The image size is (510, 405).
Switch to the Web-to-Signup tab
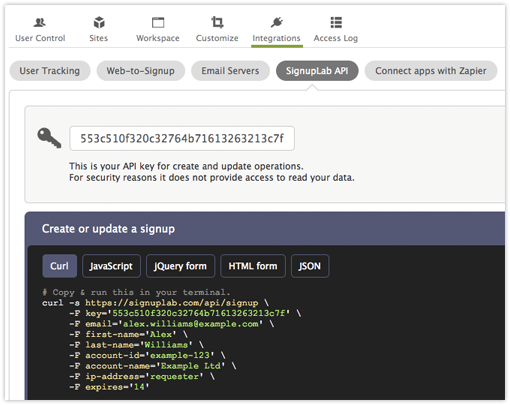pyautogui.click(x=140, y=71)
